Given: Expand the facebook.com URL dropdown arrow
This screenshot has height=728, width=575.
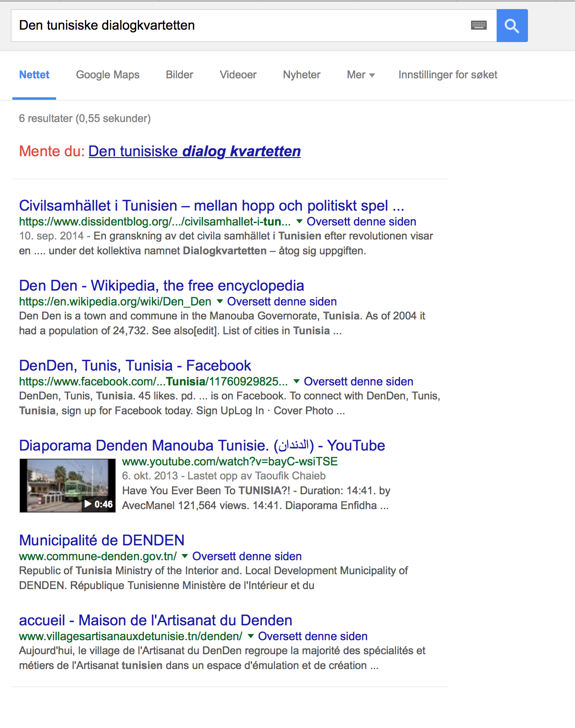Looking at the screenshot, I should click(296, 382).
